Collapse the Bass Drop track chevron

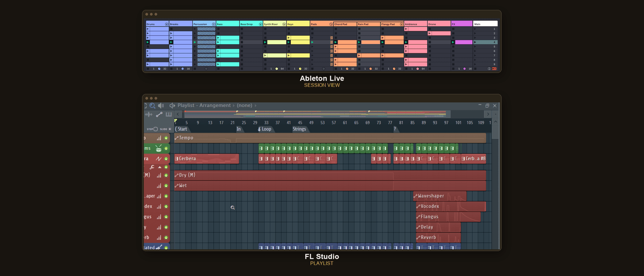[260, 24]
